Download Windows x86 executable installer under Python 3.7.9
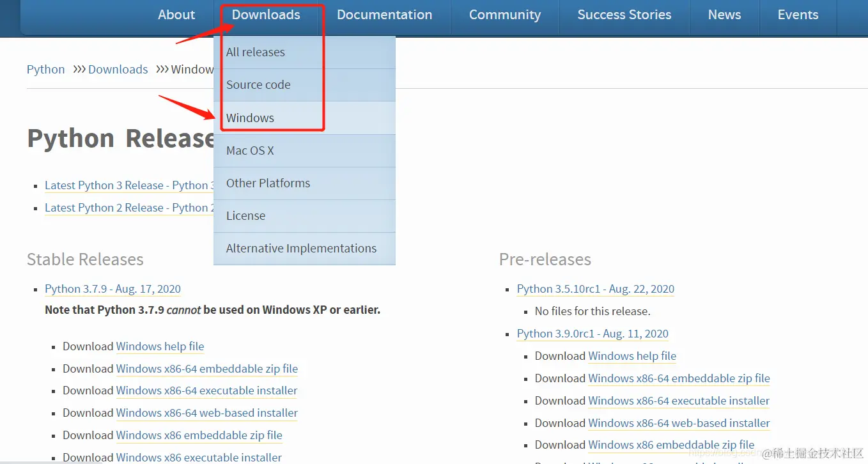This screenshot has height=464, width=868. (199, 457)
